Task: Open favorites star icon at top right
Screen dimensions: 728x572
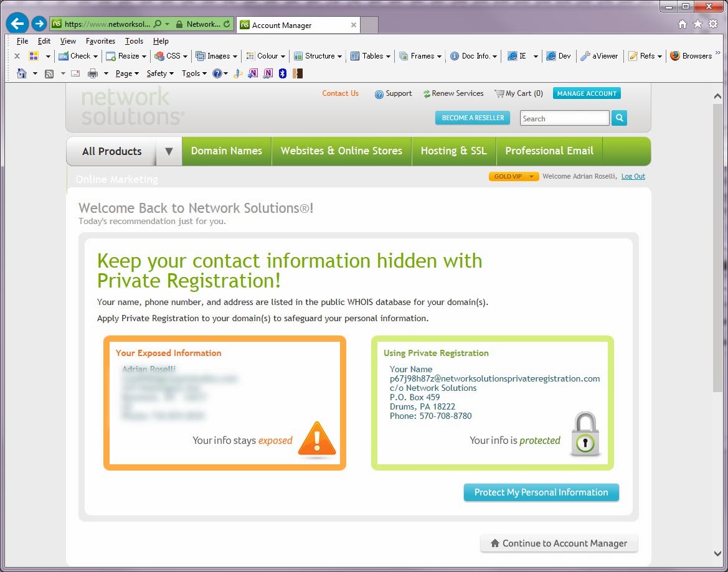Action: click(697, 24)
